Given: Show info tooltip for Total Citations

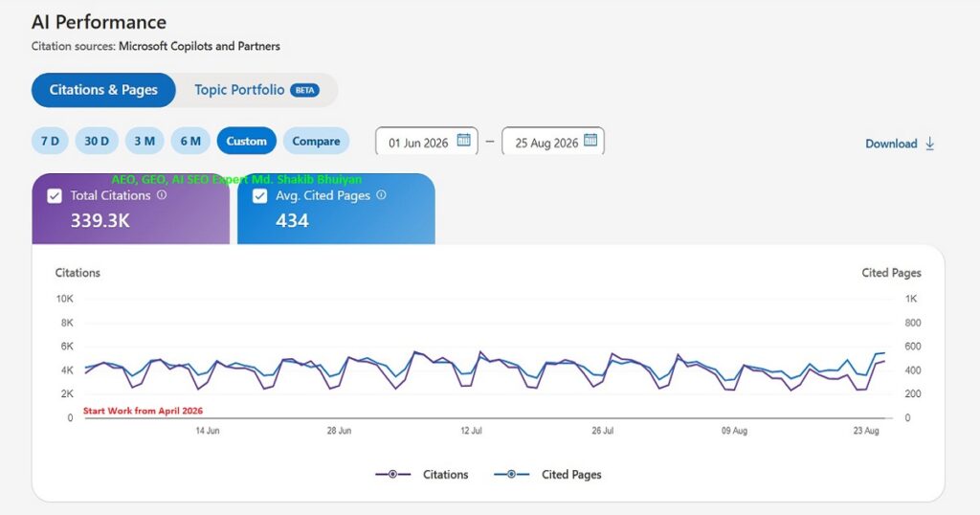Looking at the screenshot, I should click(x=162, y=195).
